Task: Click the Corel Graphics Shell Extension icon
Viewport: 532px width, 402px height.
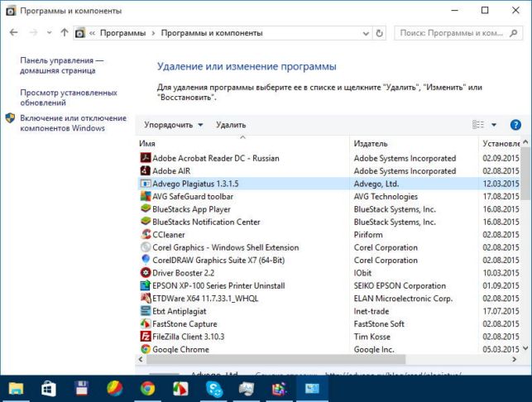Action: [146, 247]
